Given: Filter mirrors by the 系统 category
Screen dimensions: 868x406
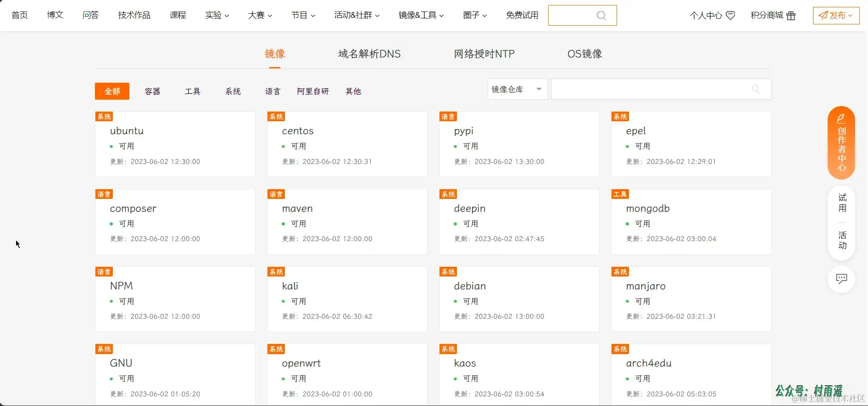Looking at the screenshot, I should tap(233, 91).
